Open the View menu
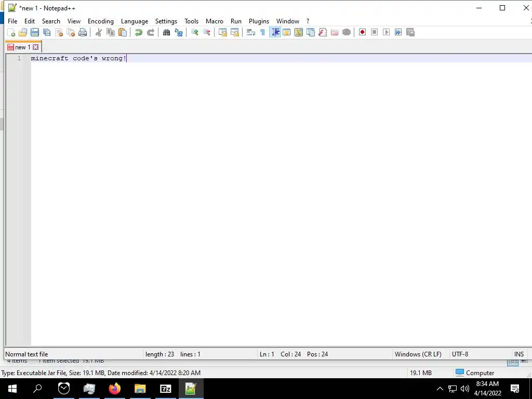Image resolution: width=532 pixels, height=399 pixels. tap(74, 21)
